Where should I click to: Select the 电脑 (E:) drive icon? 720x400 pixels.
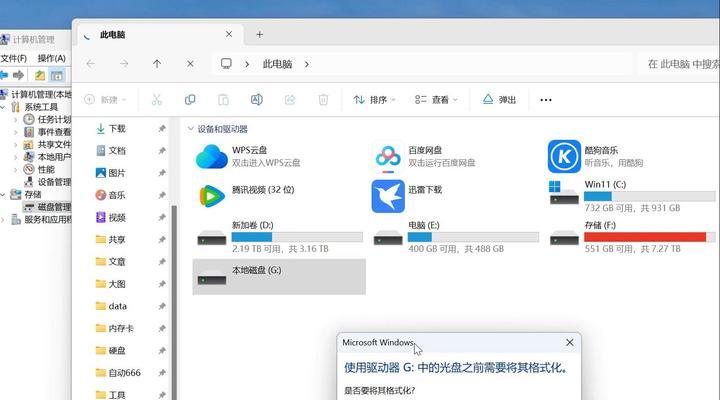pos(388,239)
